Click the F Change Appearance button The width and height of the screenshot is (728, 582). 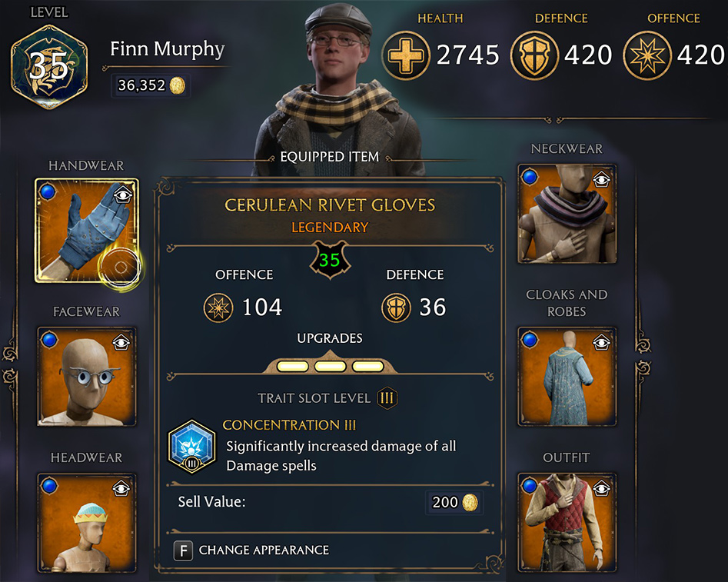pyautogui.click(x=251, y=551)
